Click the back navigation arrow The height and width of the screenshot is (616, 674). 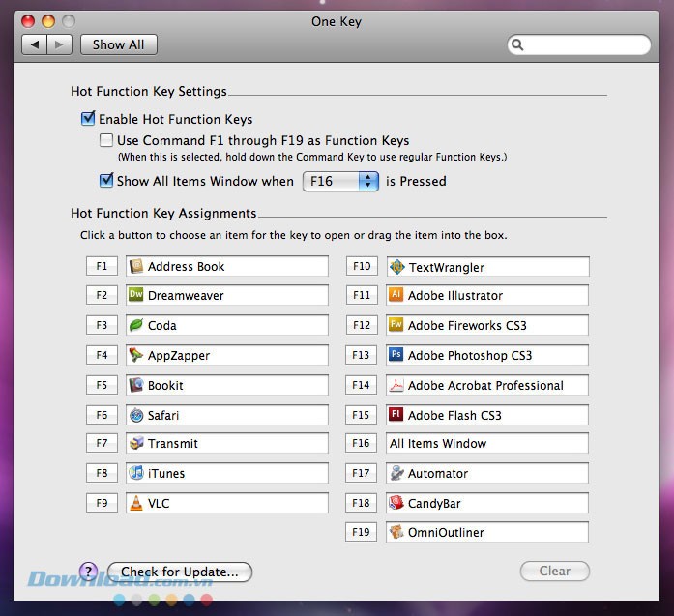35,44
